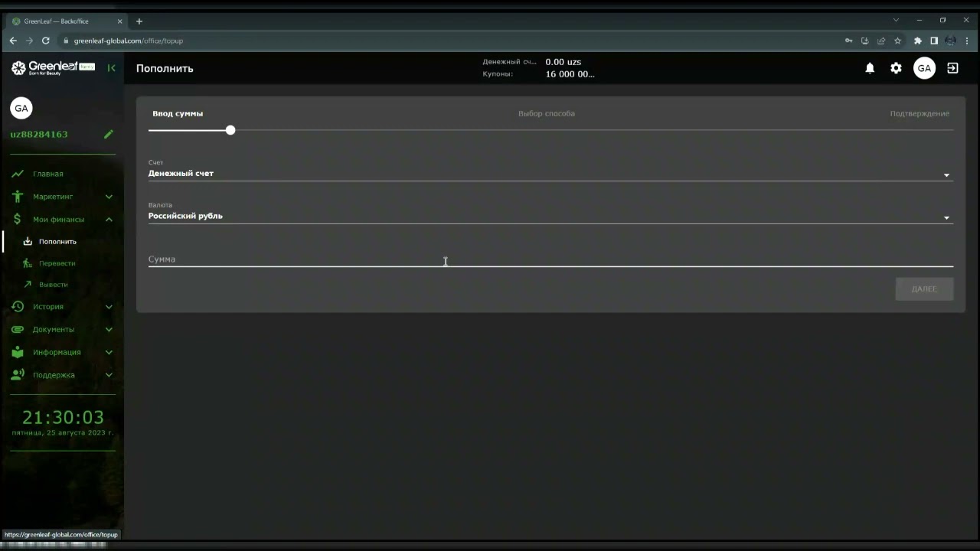
Task: Click the Купоны 16 000 00 value
Action: pyautogui.click(x=570, y=74)
